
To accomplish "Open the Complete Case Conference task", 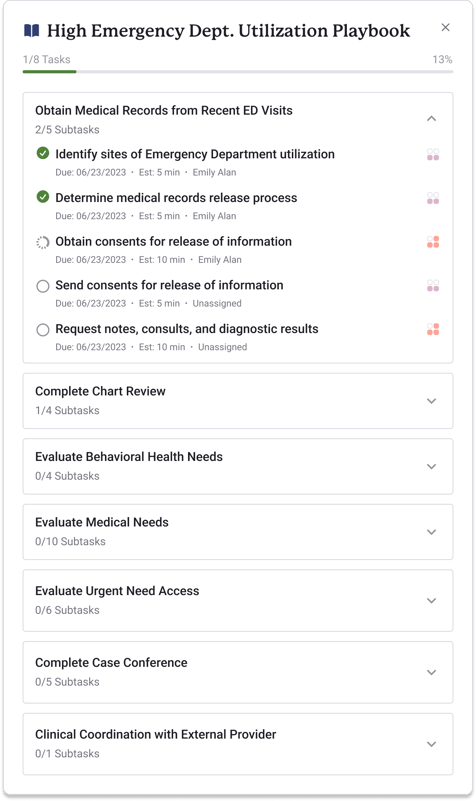I will coord(238,672).
